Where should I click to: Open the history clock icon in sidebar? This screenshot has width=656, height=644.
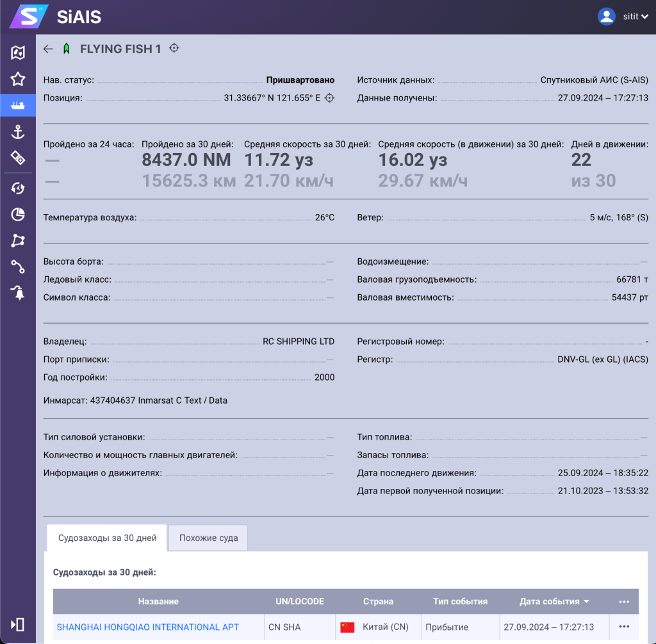tap(18, 188)
